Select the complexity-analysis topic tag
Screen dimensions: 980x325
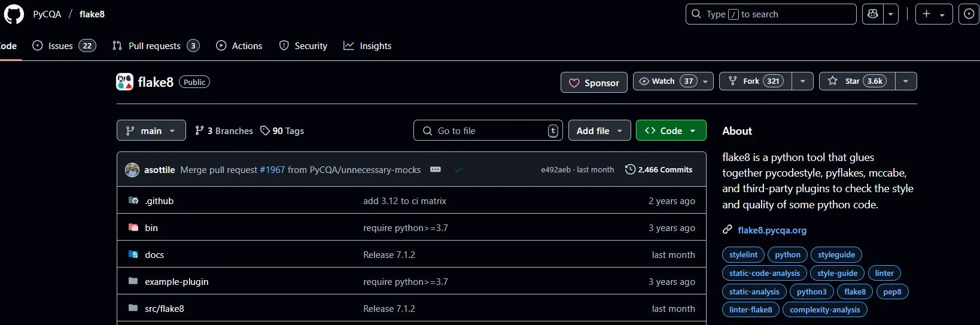pos(825,310)
